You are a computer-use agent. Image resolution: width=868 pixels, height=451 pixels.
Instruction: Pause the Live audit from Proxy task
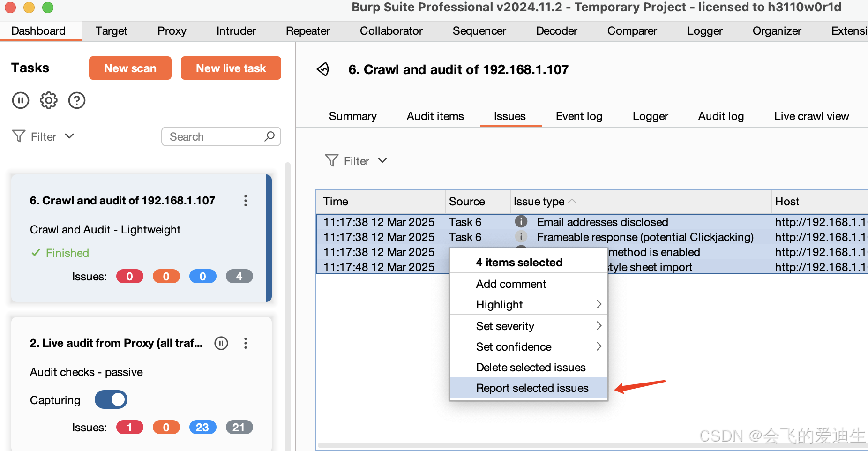pos(221,343)
